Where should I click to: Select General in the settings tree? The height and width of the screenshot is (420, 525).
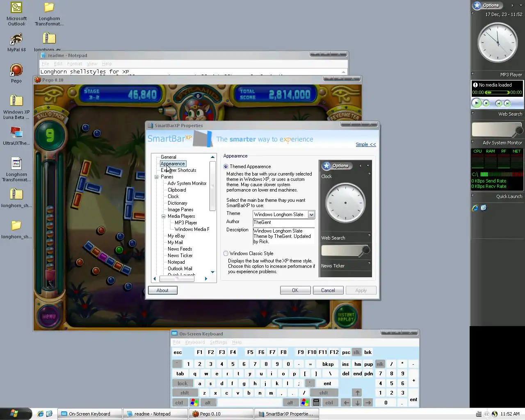coord(168,157)
